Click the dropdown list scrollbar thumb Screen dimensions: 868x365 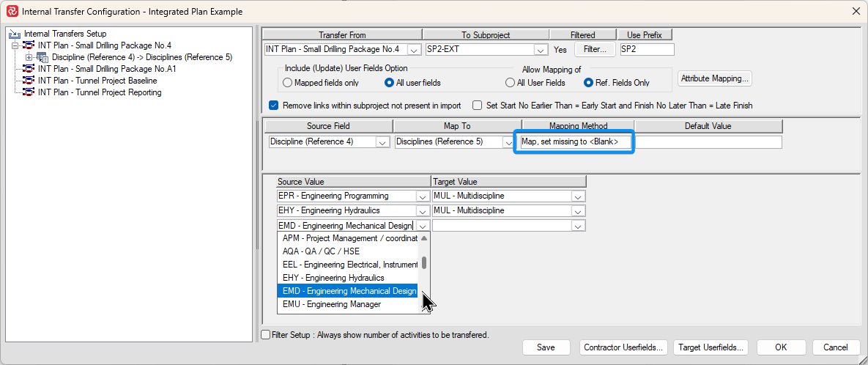424,263
